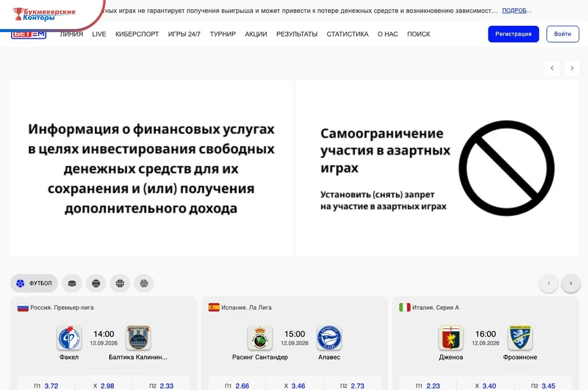Click the Регистрация button
The height and width of the screenshot is (390, 588).
pos(514,34)
